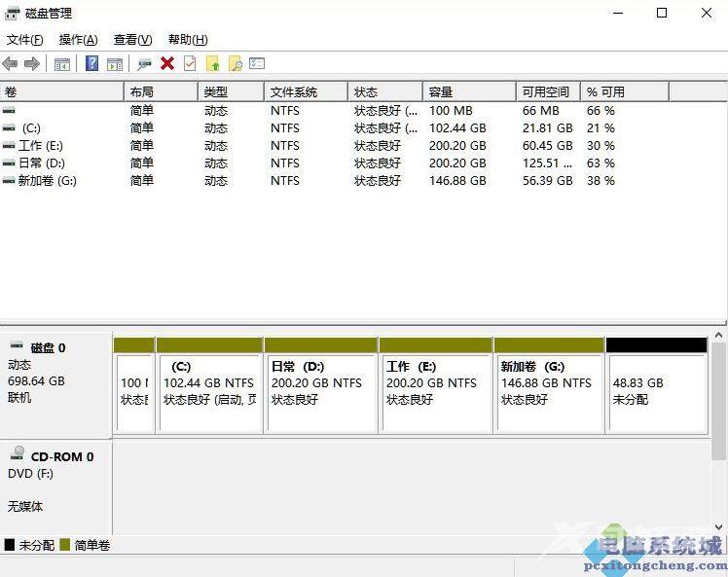Maximize the Disk Management window
The height and width of the screenshot is (577, 728).
point(662,13)
